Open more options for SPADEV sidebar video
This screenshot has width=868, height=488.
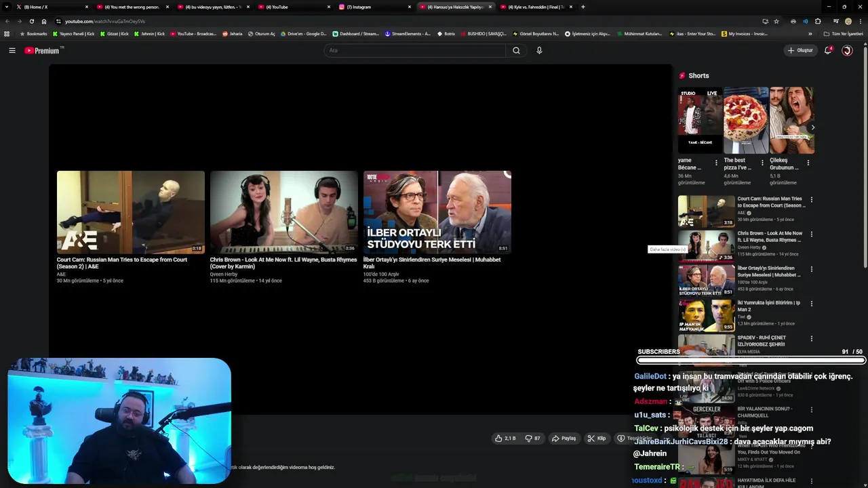point(811,338)
